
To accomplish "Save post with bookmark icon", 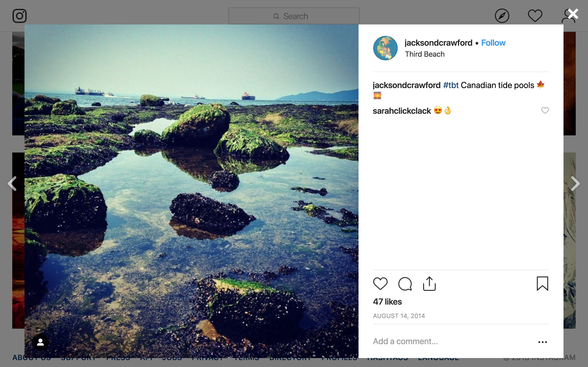I will [x=542, y=283].
